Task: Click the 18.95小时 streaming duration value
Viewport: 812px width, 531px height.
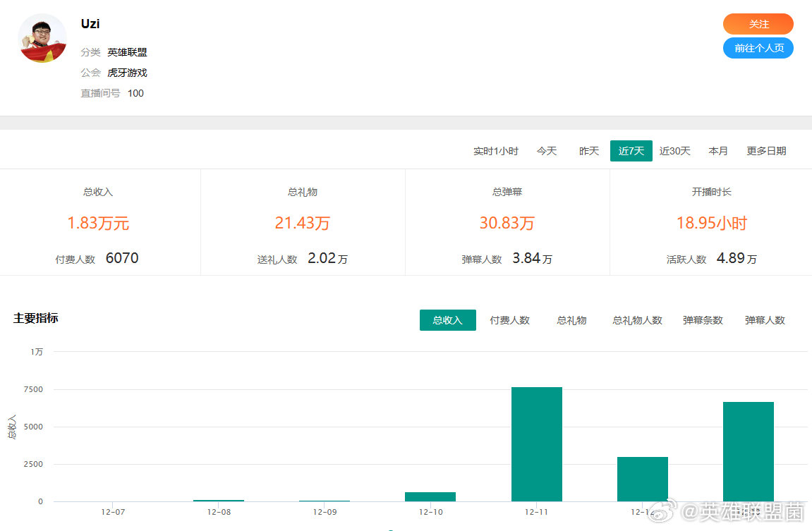Action: point(712,223)
